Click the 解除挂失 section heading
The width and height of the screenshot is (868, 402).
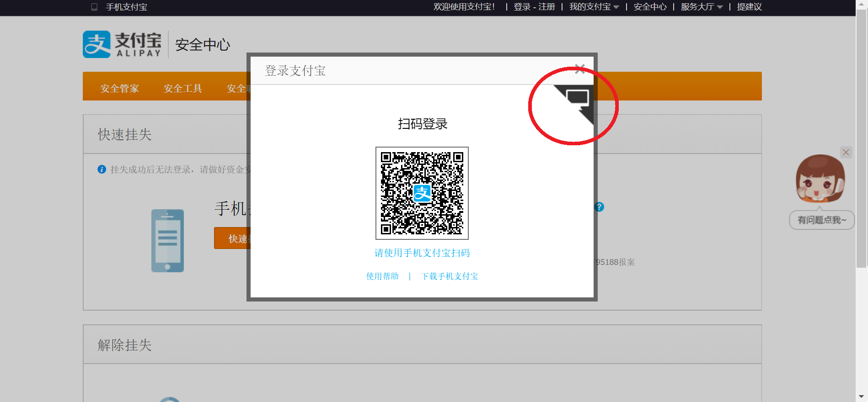[x=124, y=345]
